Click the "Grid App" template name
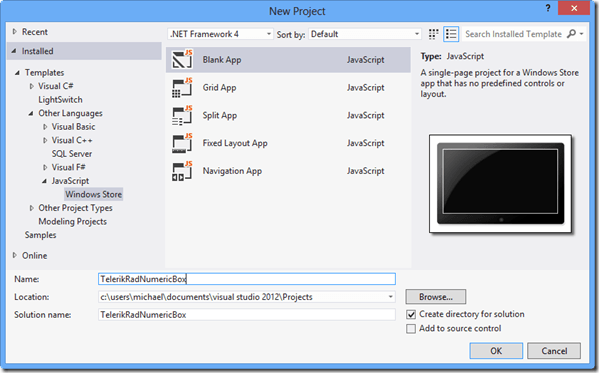The height and width of the screenshot is (373, 599). click(x=219, y=88)
